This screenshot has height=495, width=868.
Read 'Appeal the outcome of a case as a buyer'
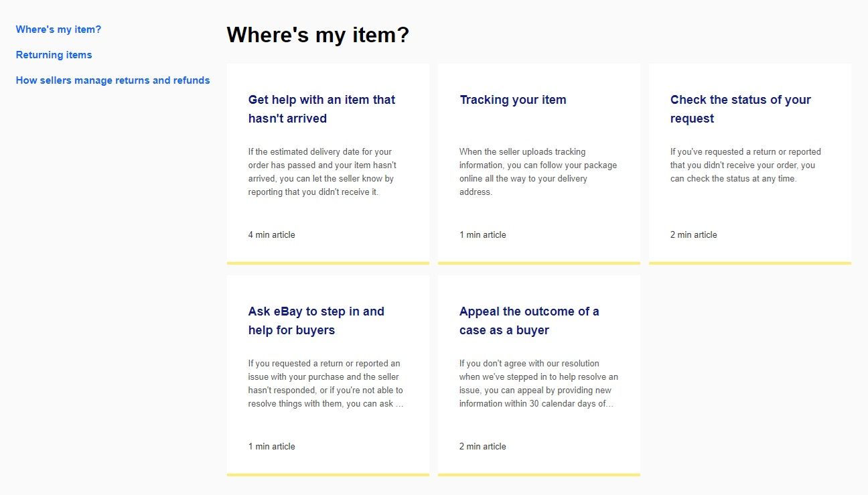529,320
